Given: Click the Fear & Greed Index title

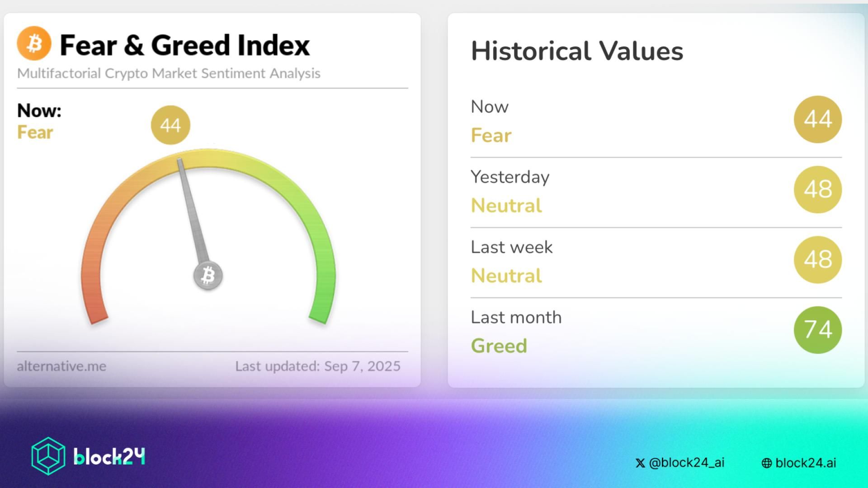Looking at the screenshot, I should [184, 45].
